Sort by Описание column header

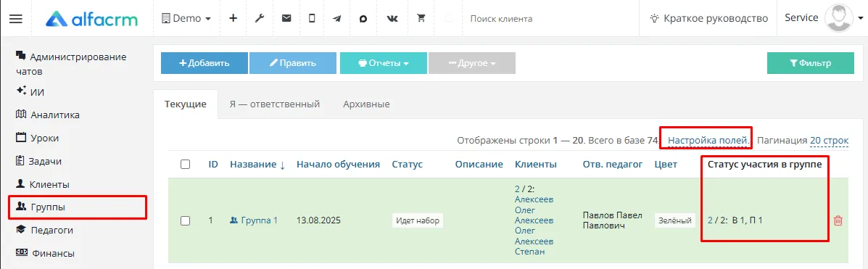[479, 165]
